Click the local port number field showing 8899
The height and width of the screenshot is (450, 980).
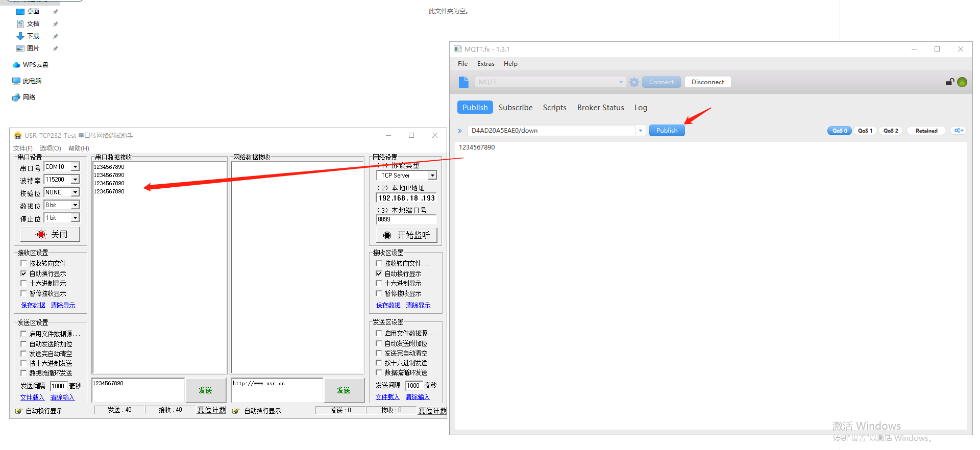tap(406, 219)
